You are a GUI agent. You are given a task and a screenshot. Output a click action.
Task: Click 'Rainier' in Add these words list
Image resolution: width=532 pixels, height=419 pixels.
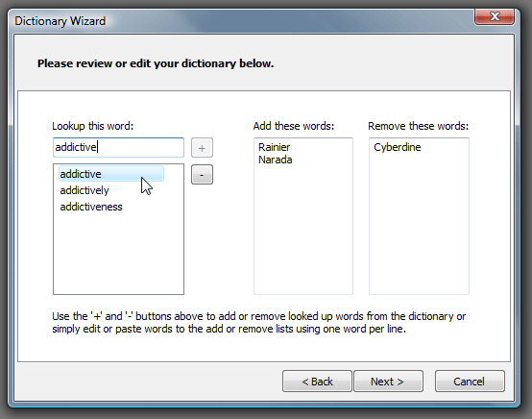point(274,147)
